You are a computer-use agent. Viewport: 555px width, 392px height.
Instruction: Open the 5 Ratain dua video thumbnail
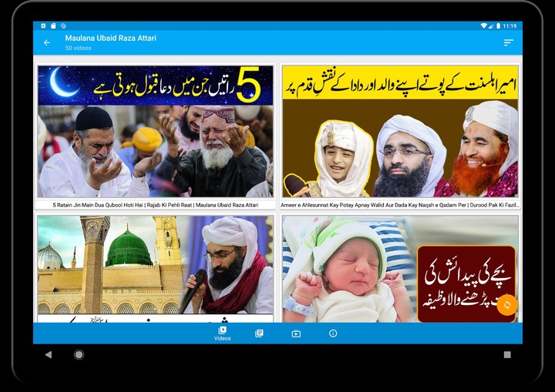pyautogui.click(x=156, y=131)
